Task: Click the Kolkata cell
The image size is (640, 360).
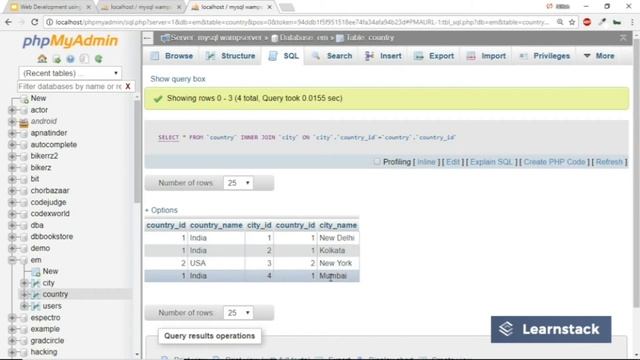Action: click(338, 251)
